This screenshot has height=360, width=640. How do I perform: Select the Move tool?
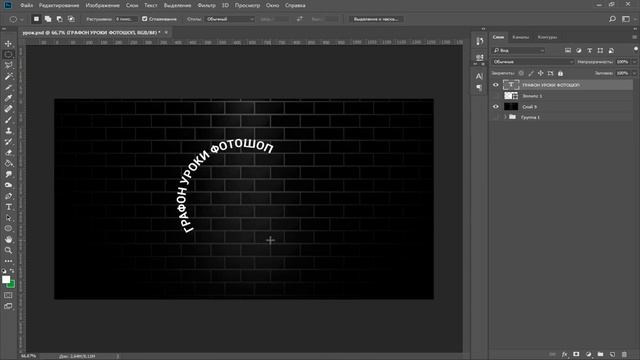pos(8,44)
